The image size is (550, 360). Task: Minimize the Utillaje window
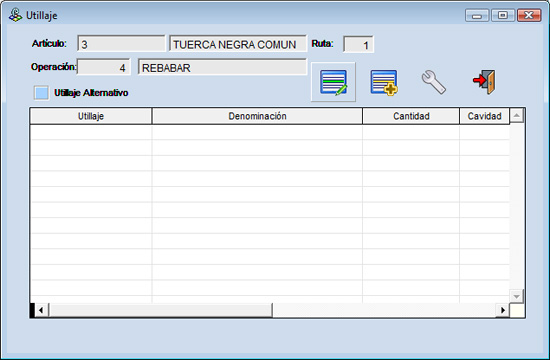click(477, 15)
